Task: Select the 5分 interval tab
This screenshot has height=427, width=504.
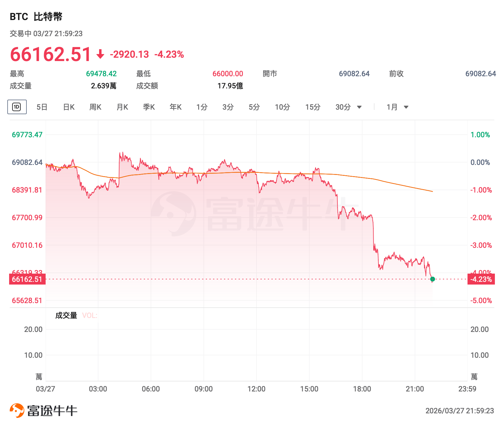Action: point(254,107)
